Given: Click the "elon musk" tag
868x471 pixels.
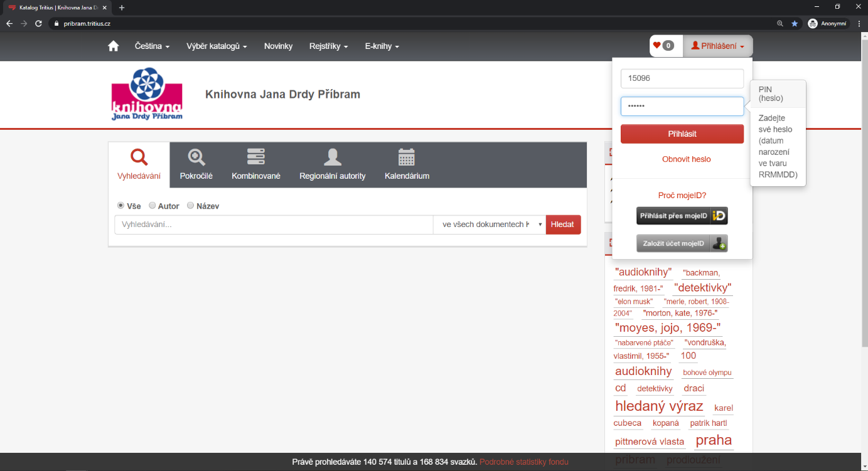Looking at the screenshot, I should point(634,302).
